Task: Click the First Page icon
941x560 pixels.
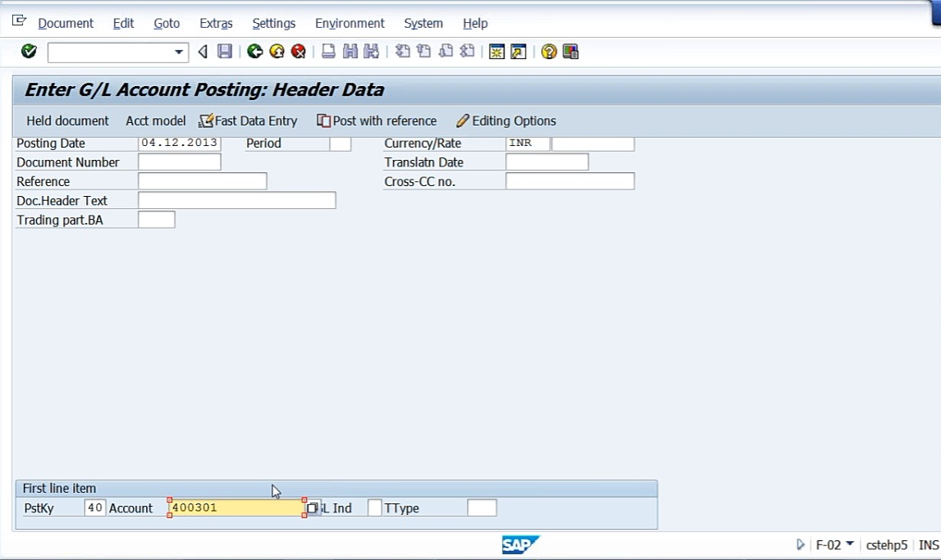Action: [403, 52]
